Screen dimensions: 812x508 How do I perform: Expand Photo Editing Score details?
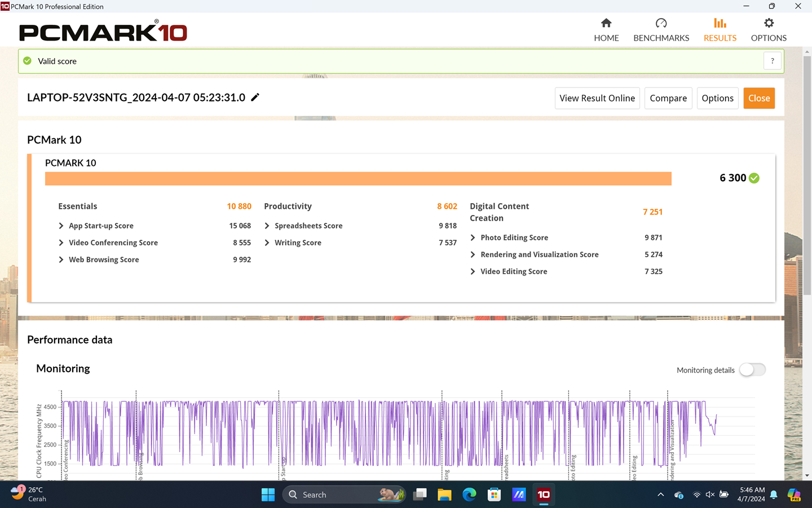tap(473, 238)
